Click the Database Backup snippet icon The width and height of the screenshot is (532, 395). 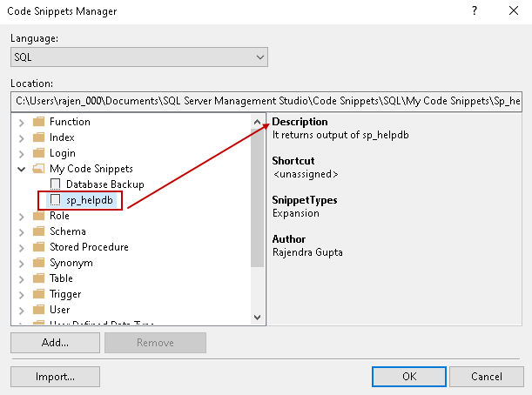click(x=56, y=184)
